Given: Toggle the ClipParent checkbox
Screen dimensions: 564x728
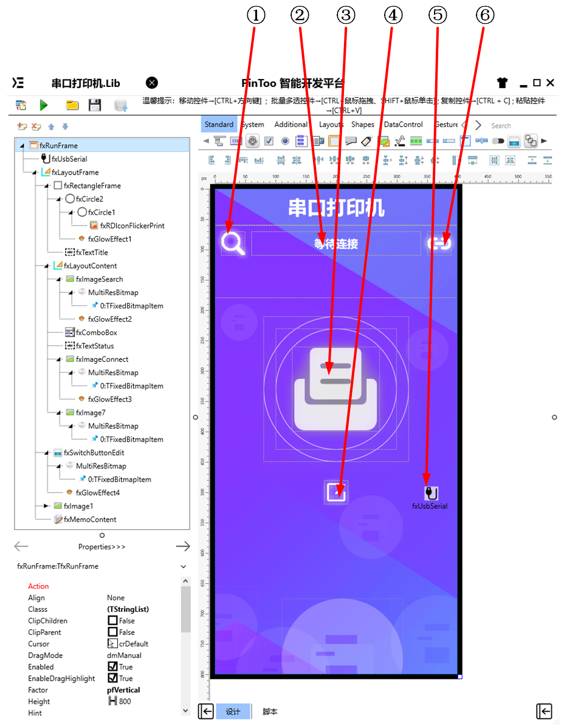Looking at the screenshot, I should point(112,632).
